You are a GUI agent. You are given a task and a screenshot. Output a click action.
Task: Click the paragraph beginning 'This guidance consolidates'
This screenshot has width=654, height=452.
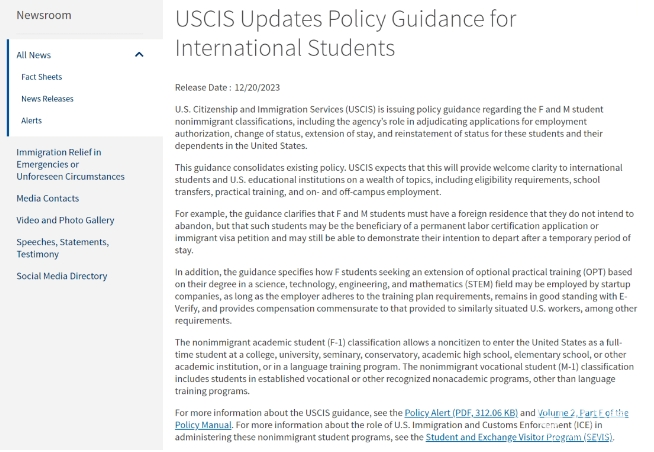[399, 180]
